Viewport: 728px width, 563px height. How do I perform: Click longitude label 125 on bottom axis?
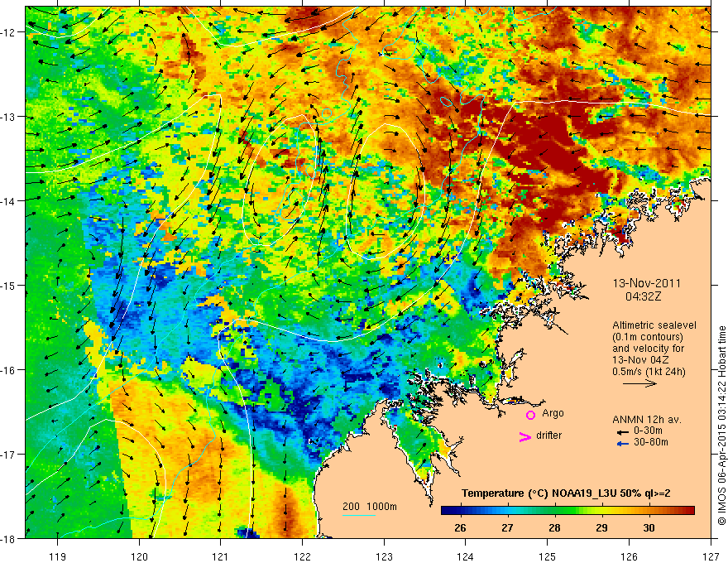pyautogui.click(x=548, y=556)
